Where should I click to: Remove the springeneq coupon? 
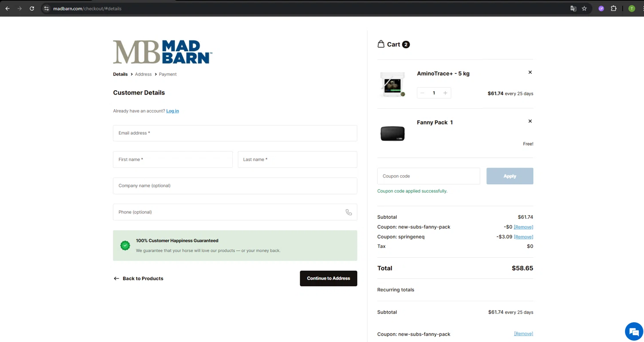(x=523, y=237)
